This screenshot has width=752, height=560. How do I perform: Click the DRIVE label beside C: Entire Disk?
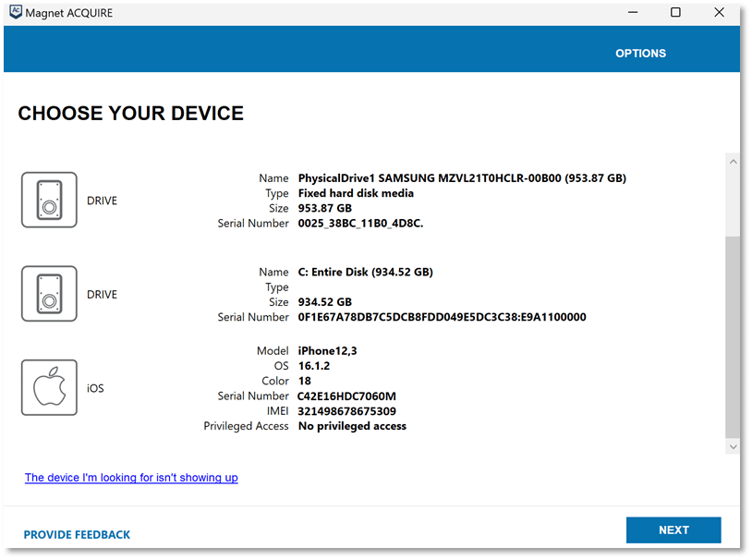tap(102, 294)
